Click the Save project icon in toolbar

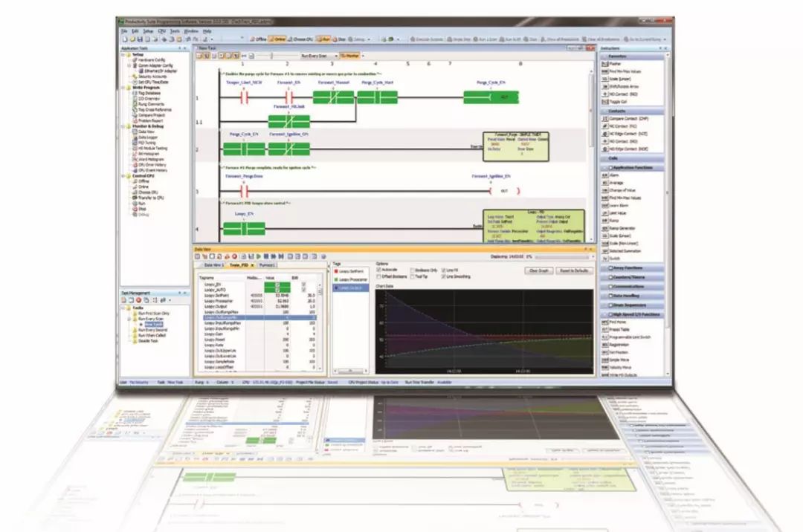click(x=140, y=39)
